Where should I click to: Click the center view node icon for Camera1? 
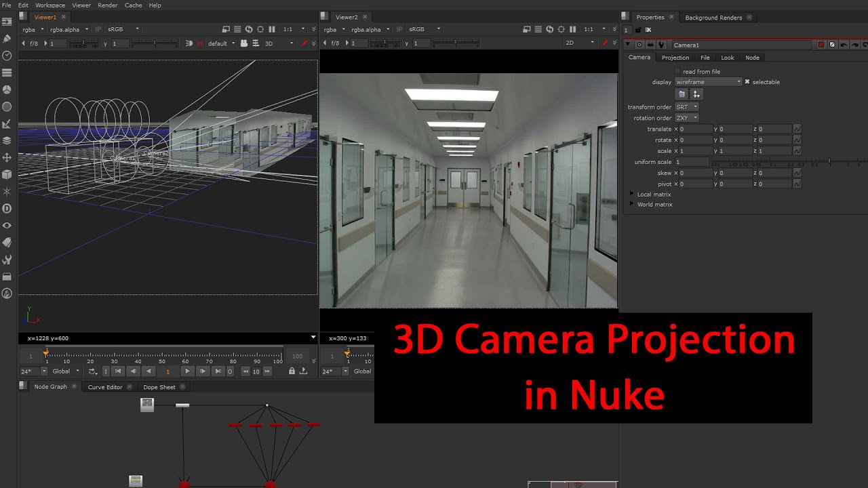(639, 45)
